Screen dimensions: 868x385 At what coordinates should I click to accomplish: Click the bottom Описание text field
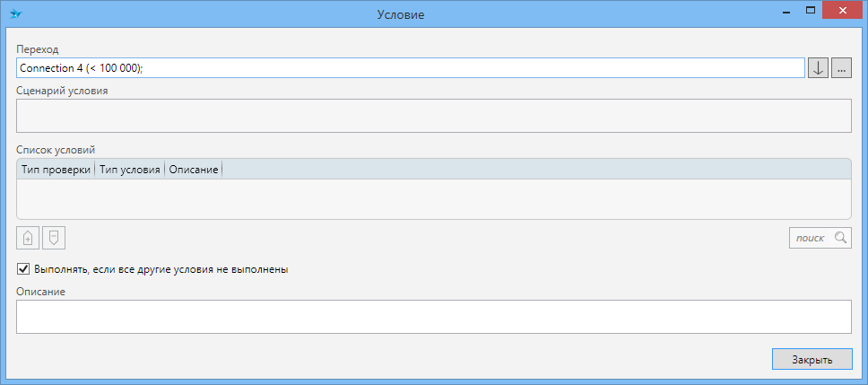433,317
